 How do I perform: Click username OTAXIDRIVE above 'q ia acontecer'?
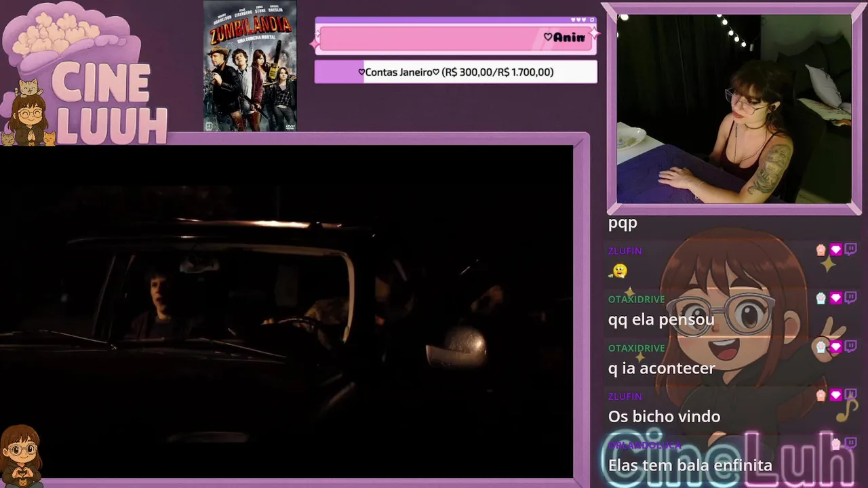[x=636, y=348]
